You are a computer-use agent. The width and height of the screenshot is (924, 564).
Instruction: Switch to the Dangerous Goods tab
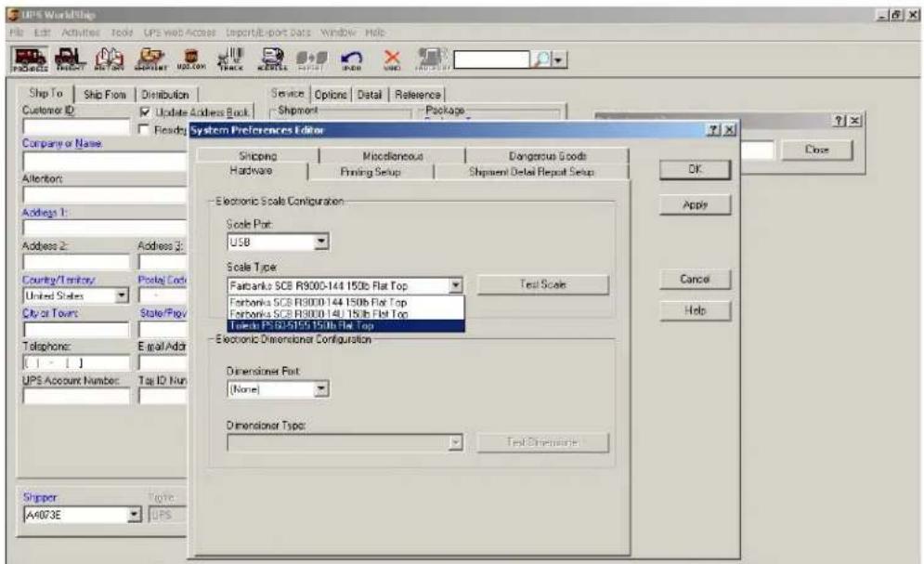click(548, 155)
